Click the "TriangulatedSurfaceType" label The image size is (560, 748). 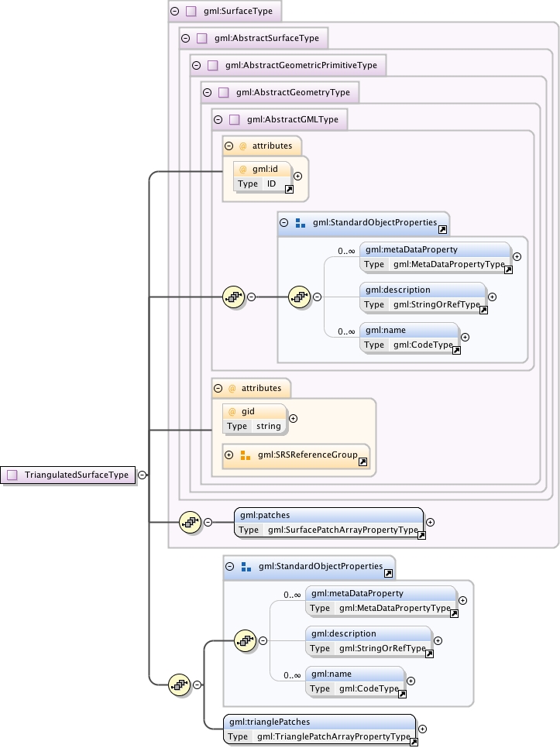click(77, 475)
